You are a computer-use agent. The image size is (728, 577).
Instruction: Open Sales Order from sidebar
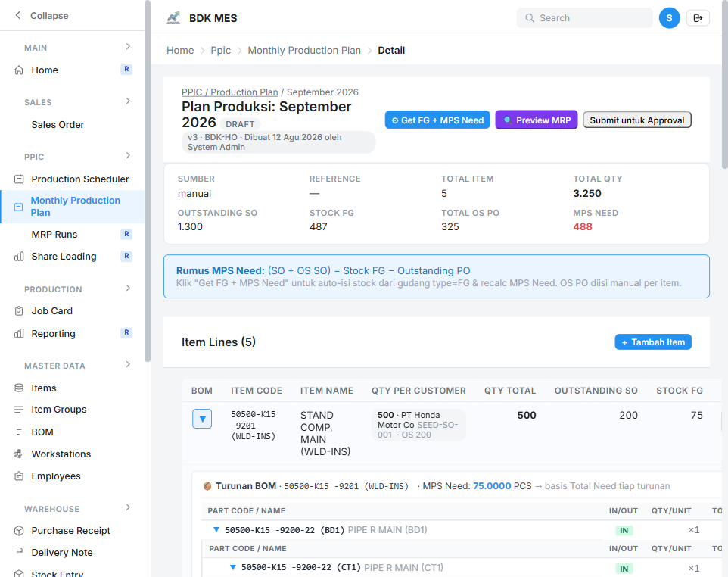[x=58, y=124]
